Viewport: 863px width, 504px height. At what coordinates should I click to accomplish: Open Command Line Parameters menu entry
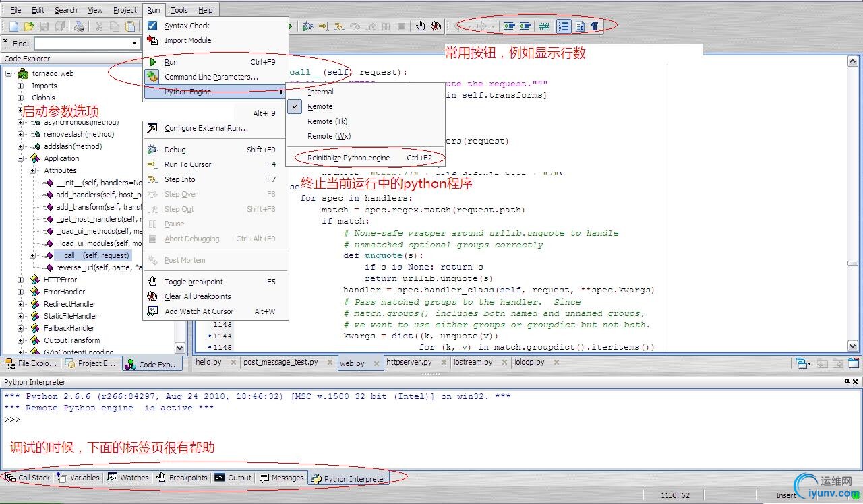tap(216, 77)
